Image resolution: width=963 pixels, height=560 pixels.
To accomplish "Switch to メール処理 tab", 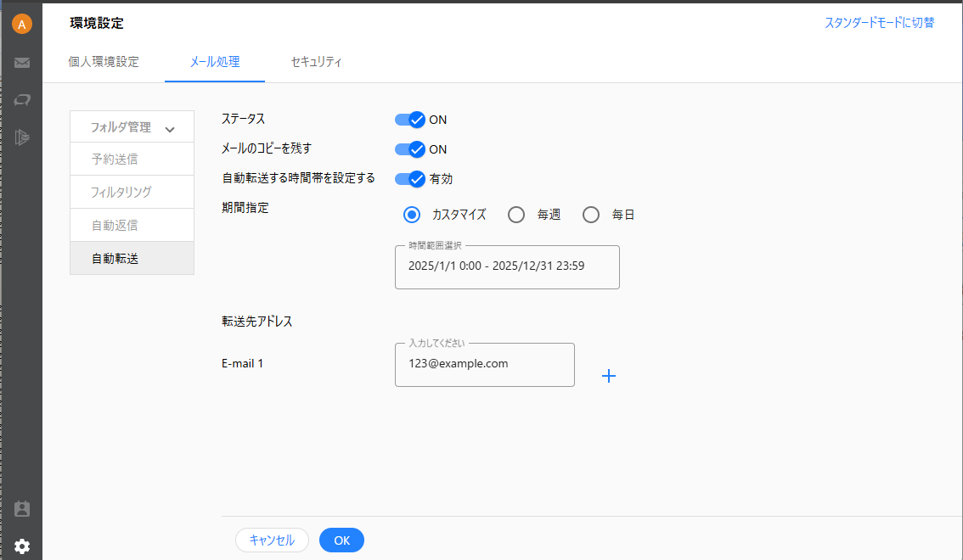I will (214, 62).
